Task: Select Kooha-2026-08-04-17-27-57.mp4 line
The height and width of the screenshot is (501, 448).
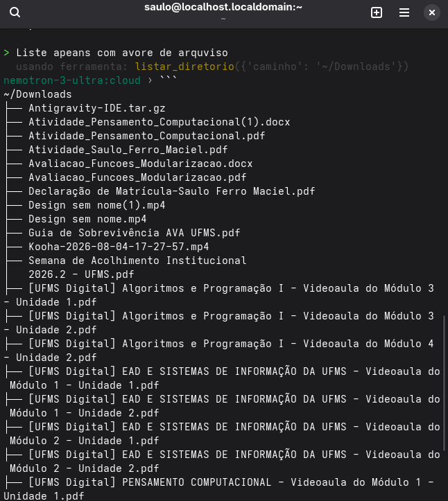Action: [119, 247]
